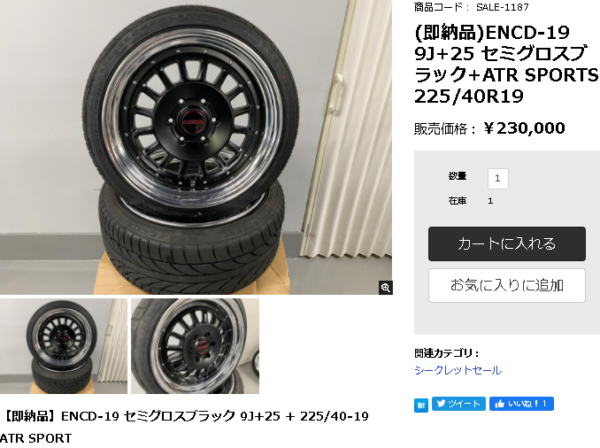Viewport: 600px width, 448px height.
Task: Select the second close-up wheel thumbnail
Action: click(195, 346)
